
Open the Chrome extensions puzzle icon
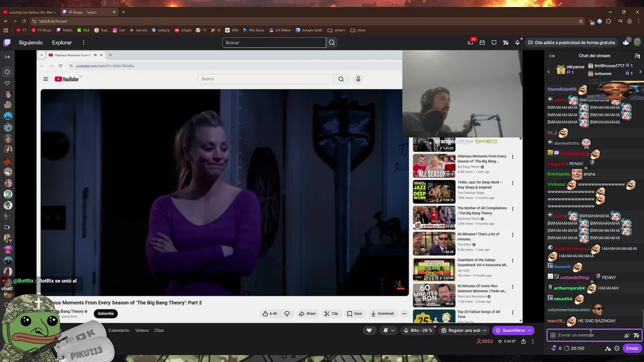(608, 21)
